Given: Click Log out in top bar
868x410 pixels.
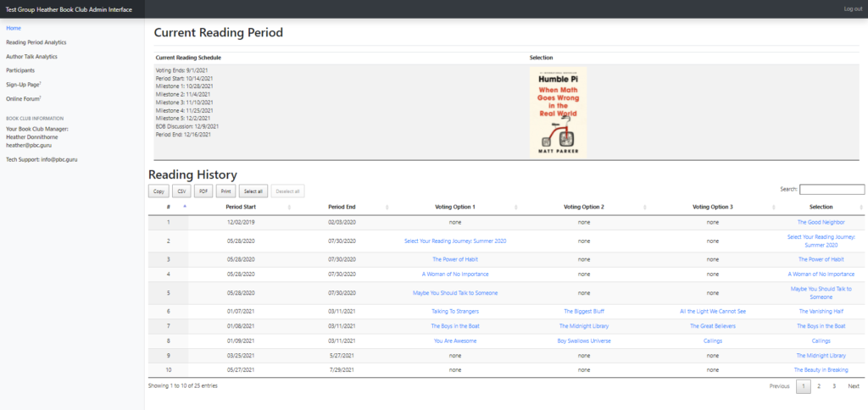Looking at the screenshot, I should (x=852, y=8).
